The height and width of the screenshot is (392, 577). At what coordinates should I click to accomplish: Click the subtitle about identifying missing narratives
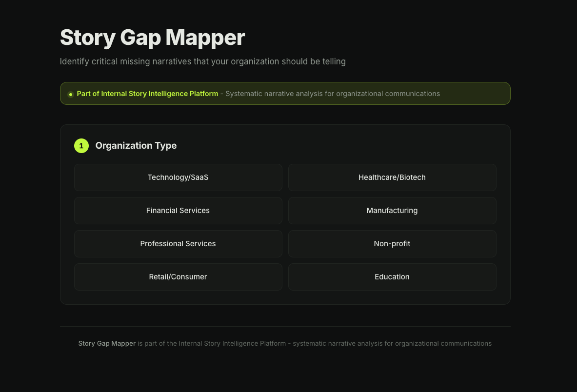click(203, 61)
